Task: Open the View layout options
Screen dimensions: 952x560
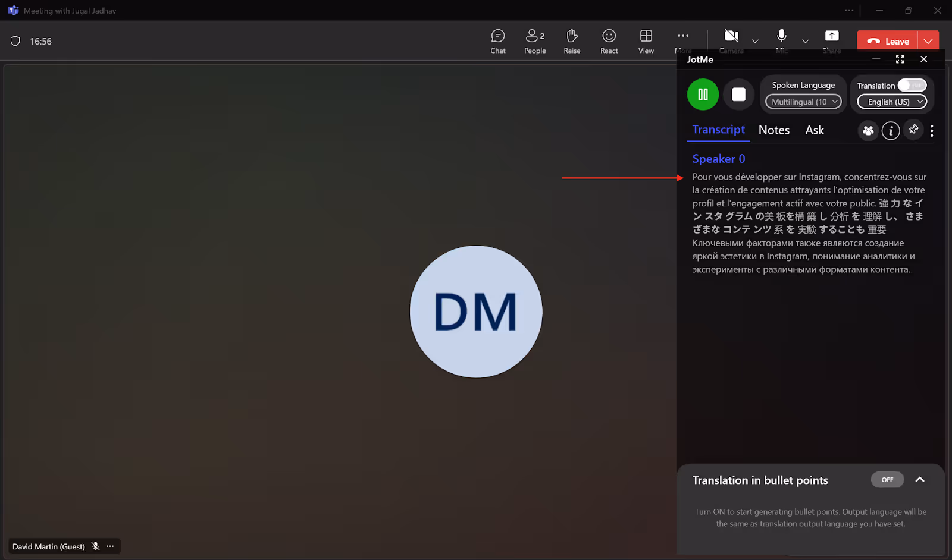Action: pos(646,42)
